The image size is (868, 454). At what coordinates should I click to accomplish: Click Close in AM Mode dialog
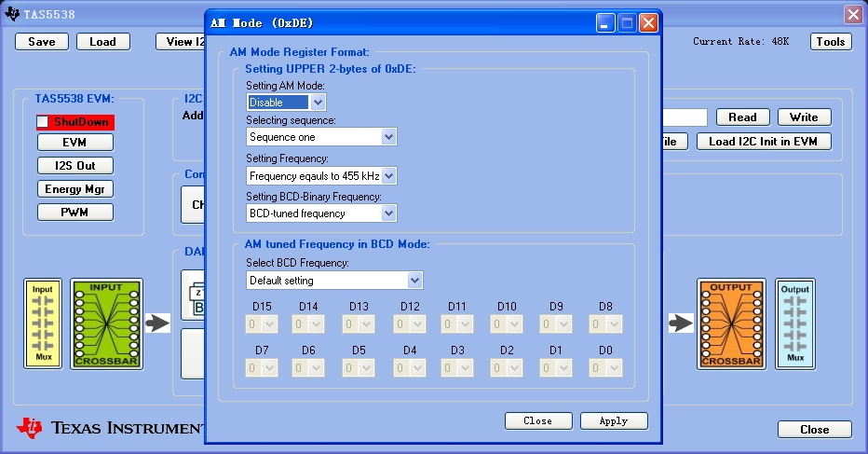[538, 420]
